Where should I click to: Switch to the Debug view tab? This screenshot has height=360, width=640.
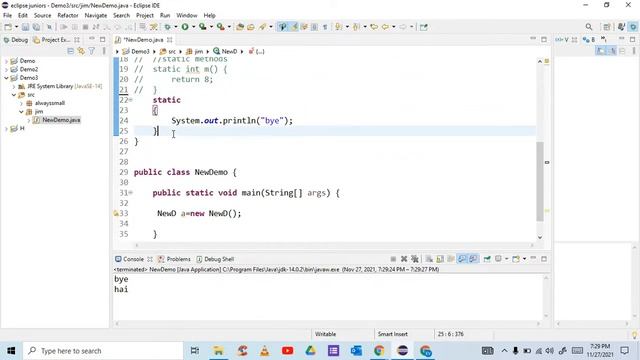[16, 40]
